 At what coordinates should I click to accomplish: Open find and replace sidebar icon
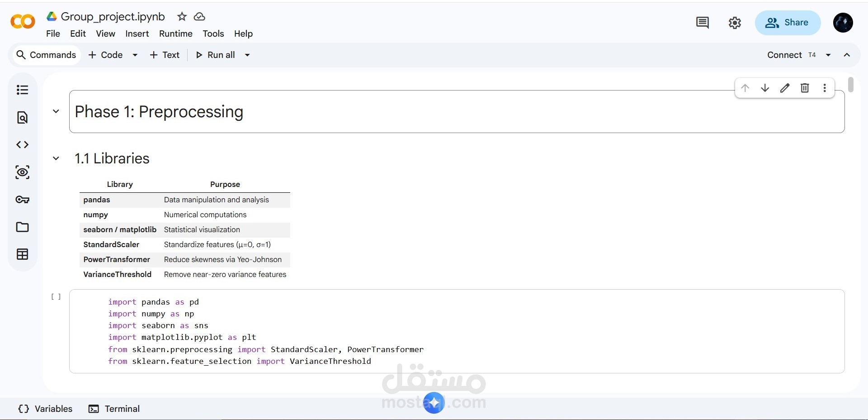[x=22, y=117]
